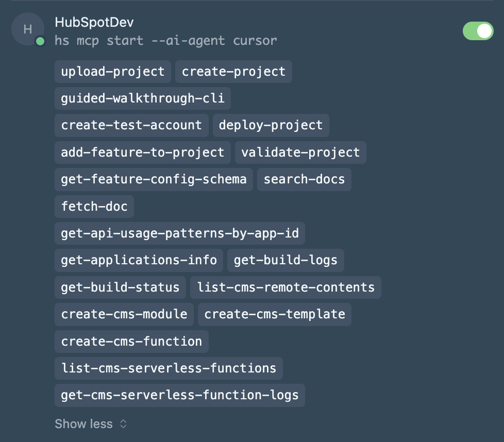Screen dimensions: 504x442
Task: Click the hs mcp start command text
Action: (x=166, y=40)
